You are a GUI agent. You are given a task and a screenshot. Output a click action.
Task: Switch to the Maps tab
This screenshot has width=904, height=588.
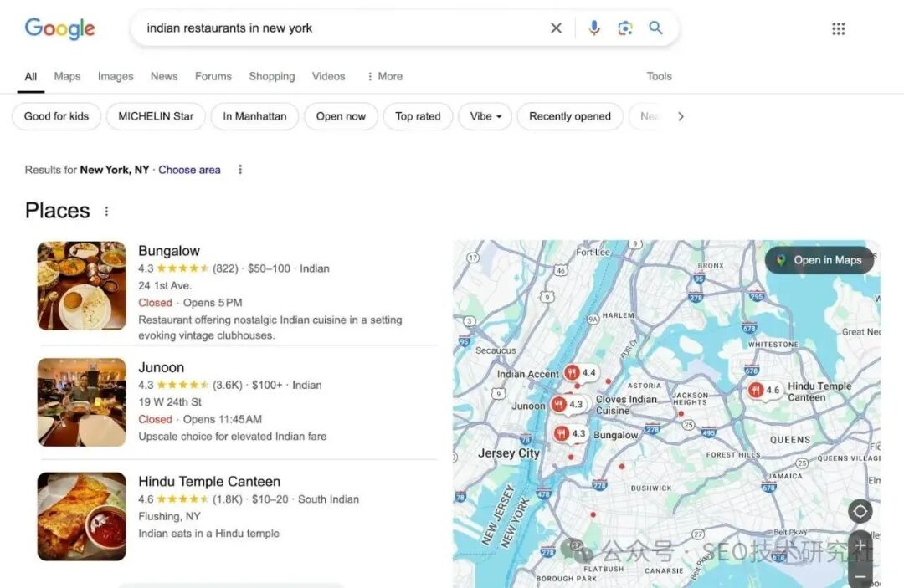tap(67, 76)
